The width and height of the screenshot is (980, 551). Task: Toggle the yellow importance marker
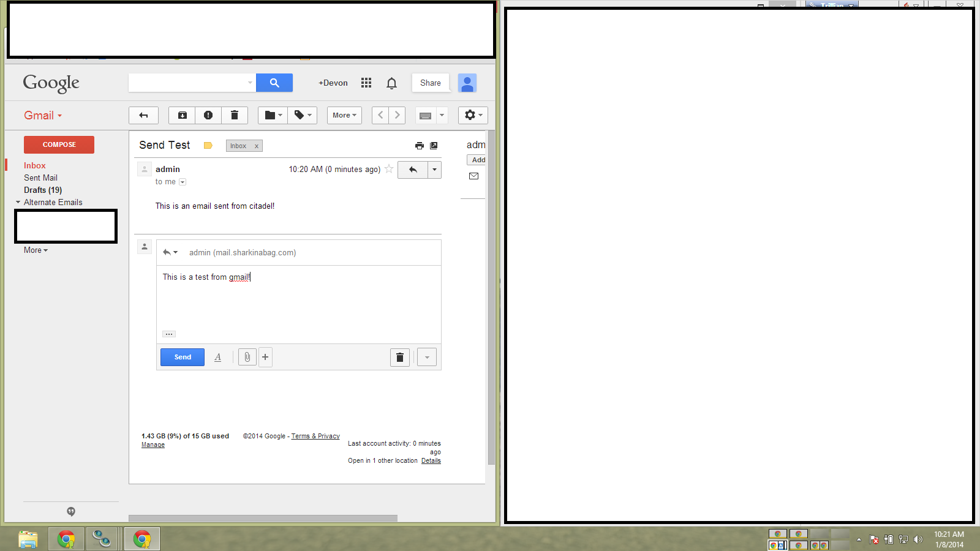pyautogui.click(x=208, y=146)
